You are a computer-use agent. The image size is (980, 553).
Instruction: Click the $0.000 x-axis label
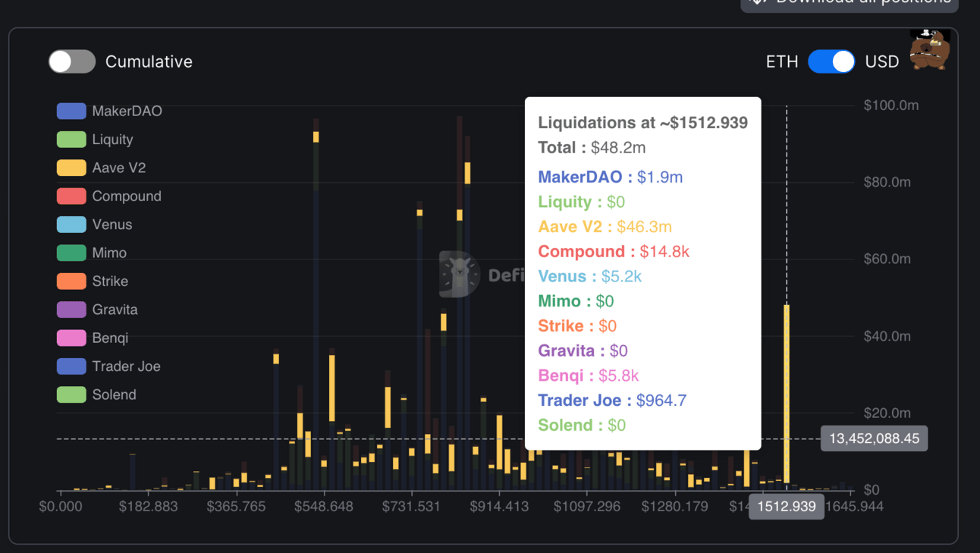tap(61, 506)
